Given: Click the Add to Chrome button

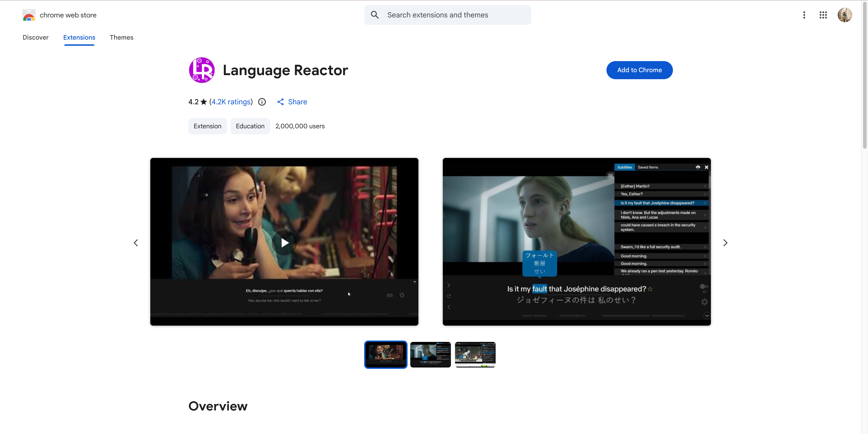Looking at the screenshot, I should coord(639,70).
